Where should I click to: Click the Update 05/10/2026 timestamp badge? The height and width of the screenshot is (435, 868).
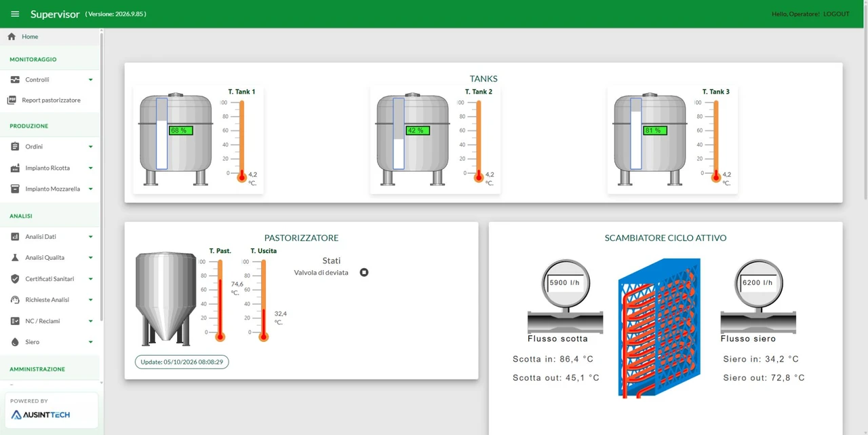point(182,362)
